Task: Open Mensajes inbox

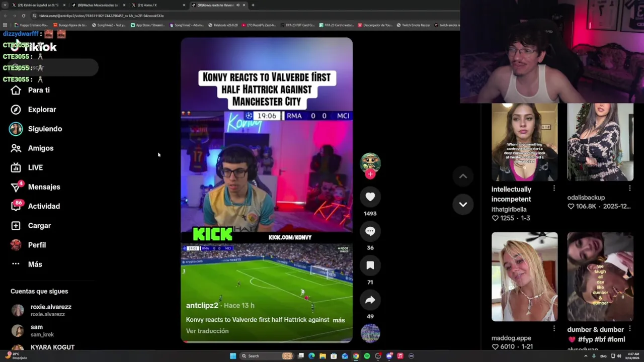Action: pos(35,187)
